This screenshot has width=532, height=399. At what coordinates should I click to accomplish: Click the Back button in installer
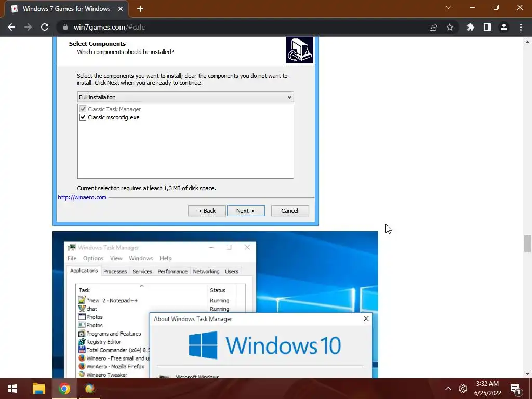coord(207,211)
